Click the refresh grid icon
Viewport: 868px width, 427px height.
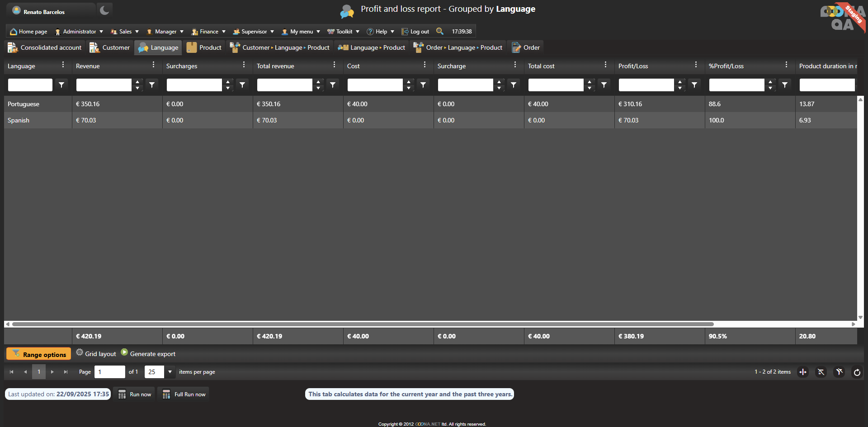[857, 372]
